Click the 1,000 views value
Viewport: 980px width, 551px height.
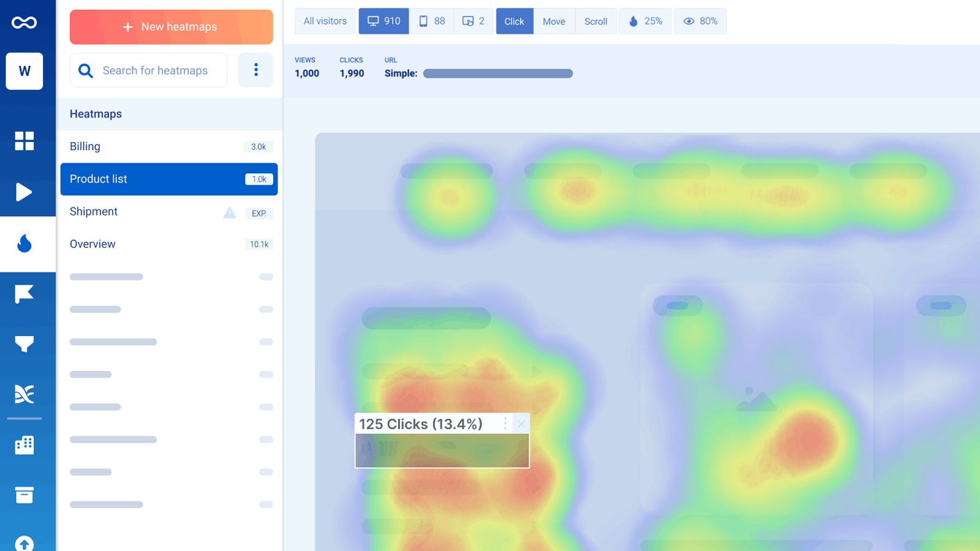click(307, 73)
